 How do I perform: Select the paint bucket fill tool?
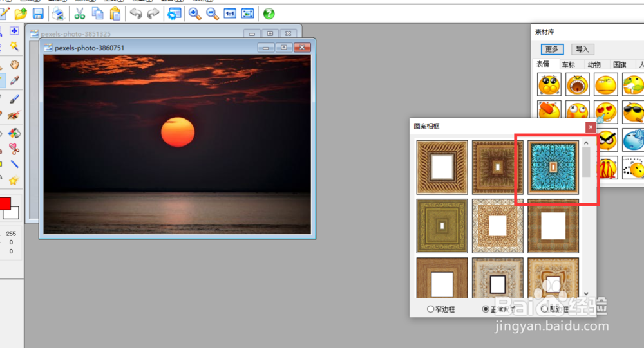(14, 133)
